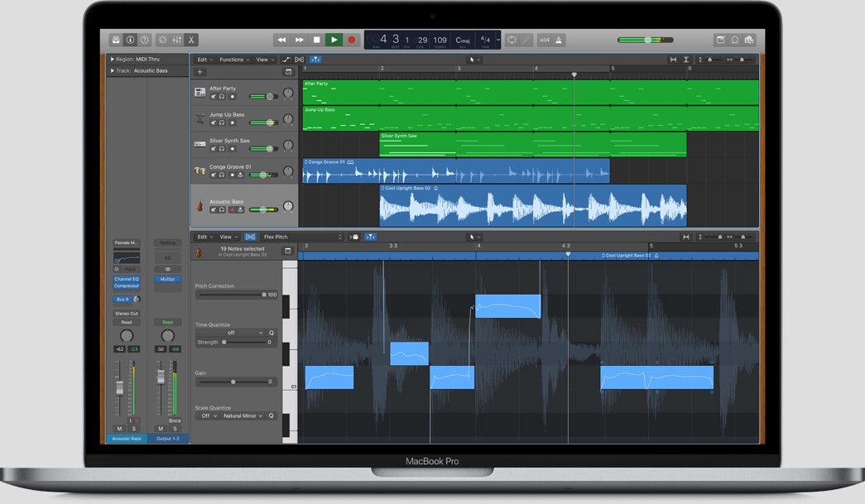This screenshot has height=504, width=865.
Task: Expand the Track: Acoustic Bass disclosure triangle
Action: (x=113, y=70)
